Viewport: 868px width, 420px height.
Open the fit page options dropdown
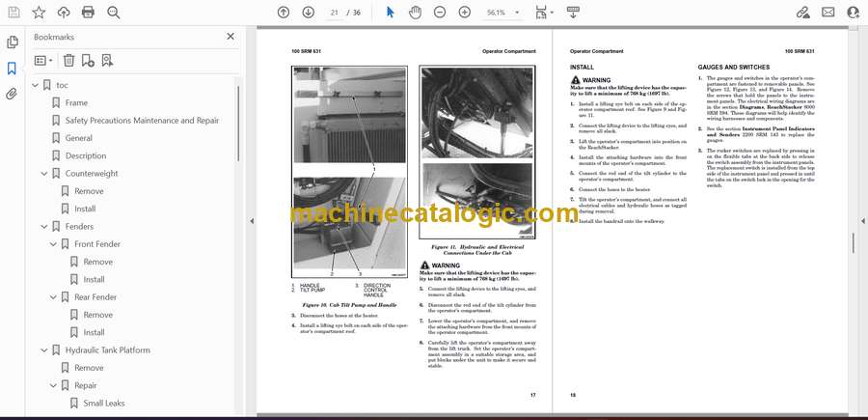click(544, 13)
